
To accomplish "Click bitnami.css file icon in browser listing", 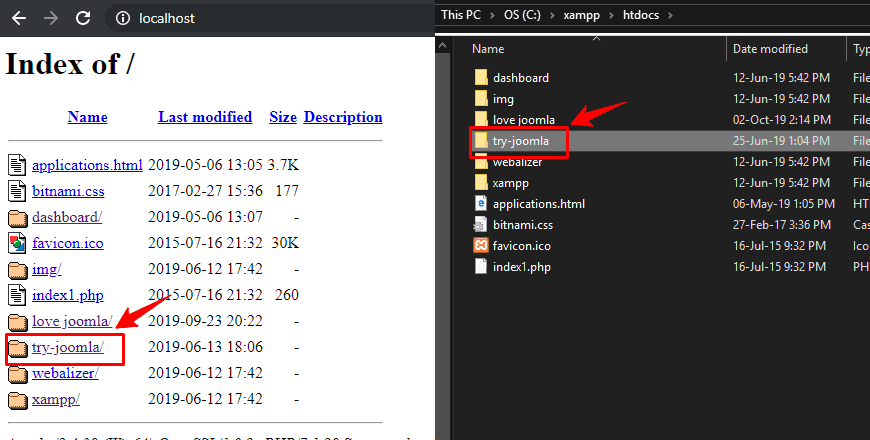I will click(x=17, y=191).
